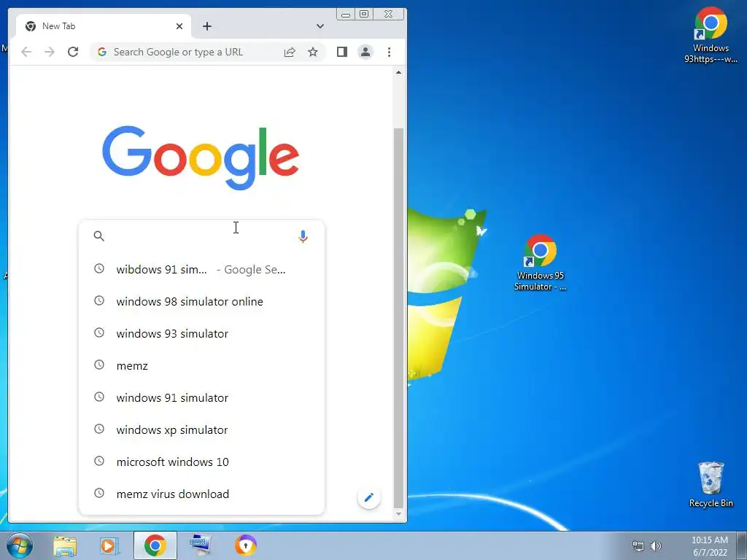Start voice search with microphone icon
Image resolution: width=747 pixels, height=560 pixels.
coord(303,236)
